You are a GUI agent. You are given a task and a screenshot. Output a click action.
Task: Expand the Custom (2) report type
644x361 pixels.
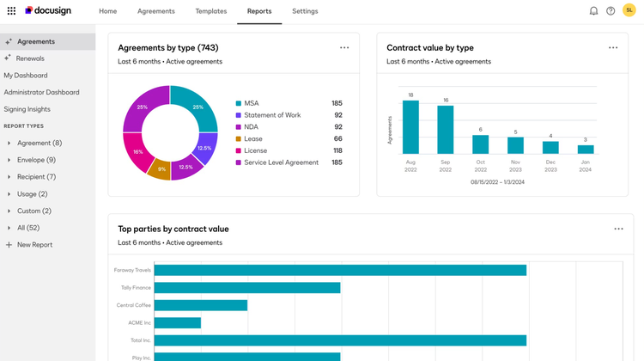point(34,211)
